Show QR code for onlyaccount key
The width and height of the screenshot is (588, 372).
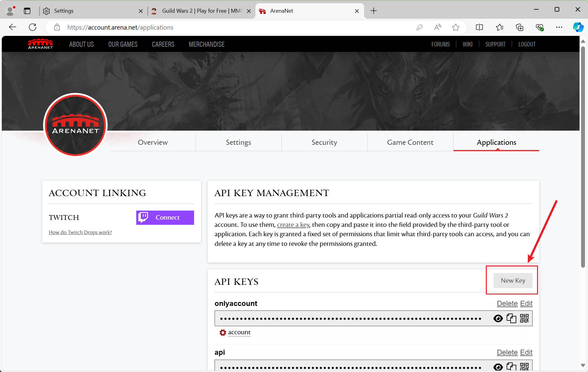click(x=524, y=318)
